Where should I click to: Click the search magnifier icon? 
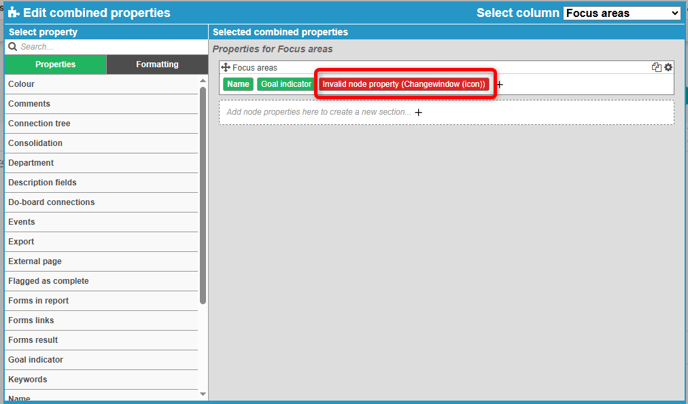(13, 46)
